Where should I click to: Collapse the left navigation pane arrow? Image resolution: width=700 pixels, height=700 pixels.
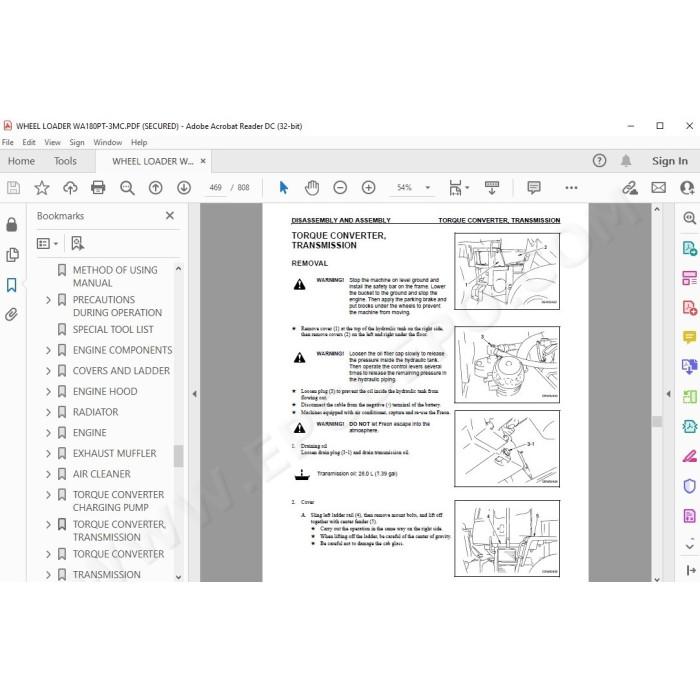point(195,394)
